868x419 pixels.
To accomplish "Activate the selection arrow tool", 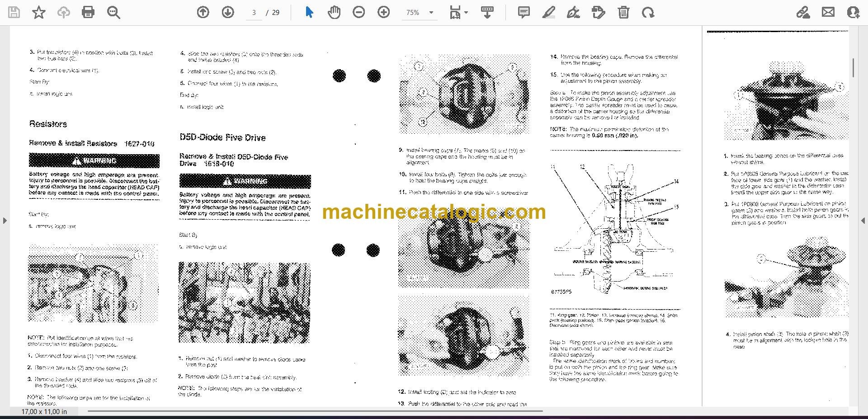I will 309,12.
